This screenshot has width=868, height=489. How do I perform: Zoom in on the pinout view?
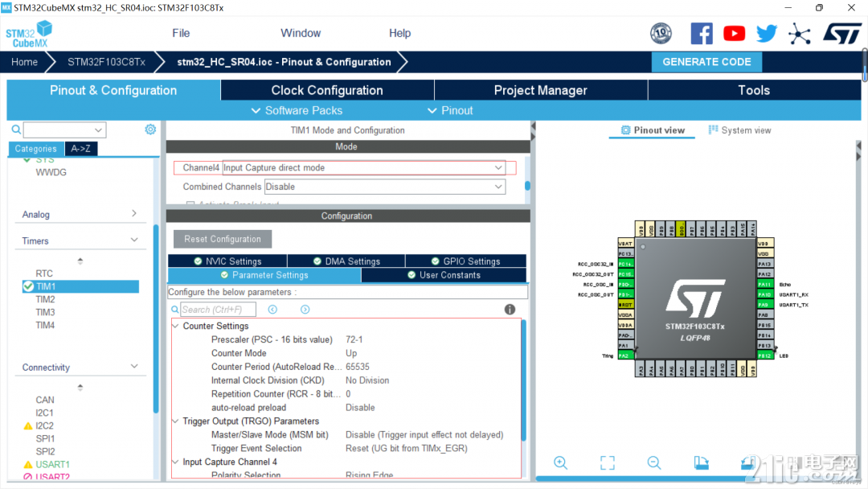point(560,463)
